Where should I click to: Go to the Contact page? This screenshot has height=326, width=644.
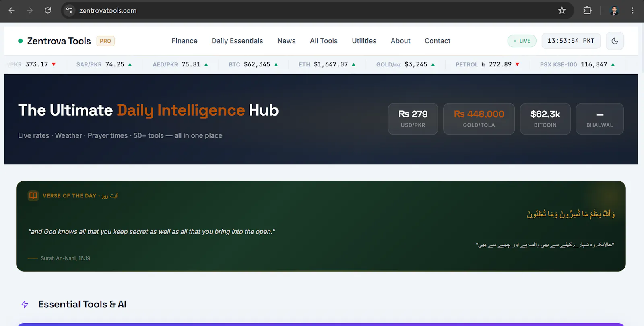pos(438,41)
